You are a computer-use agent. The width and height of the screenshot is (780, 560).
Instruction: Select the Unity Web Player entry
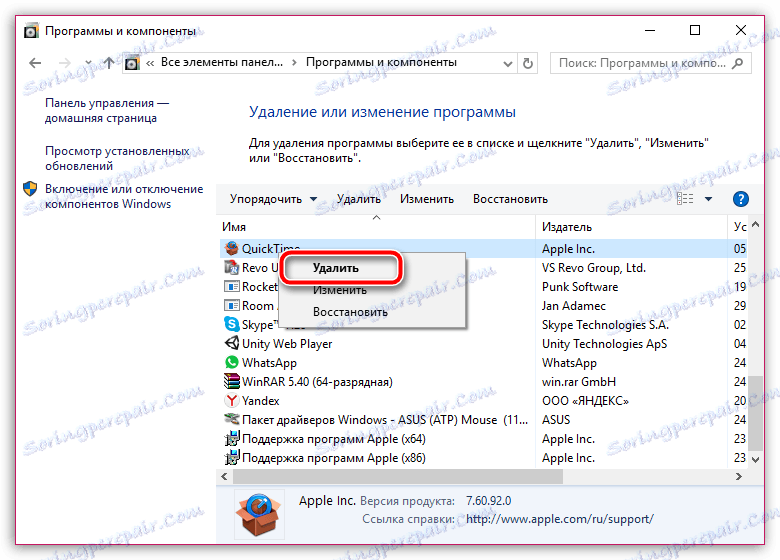point(287,344)
